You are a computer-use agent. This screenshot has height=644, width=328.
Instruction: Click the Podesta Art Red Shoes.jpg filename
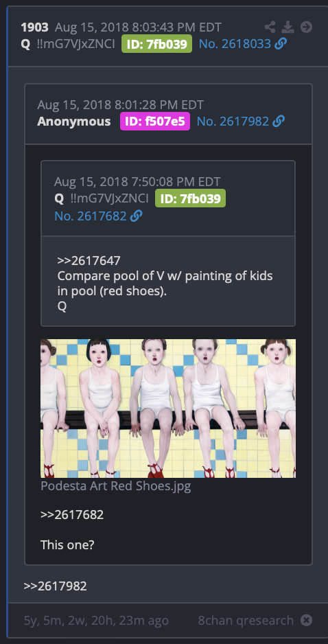pyautogui.click(x=116, y=486)
